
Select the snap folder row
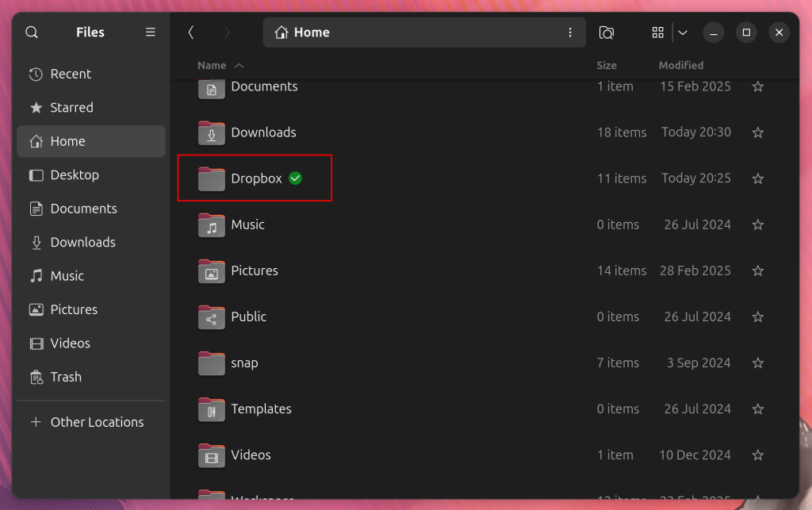click(396, 363)
